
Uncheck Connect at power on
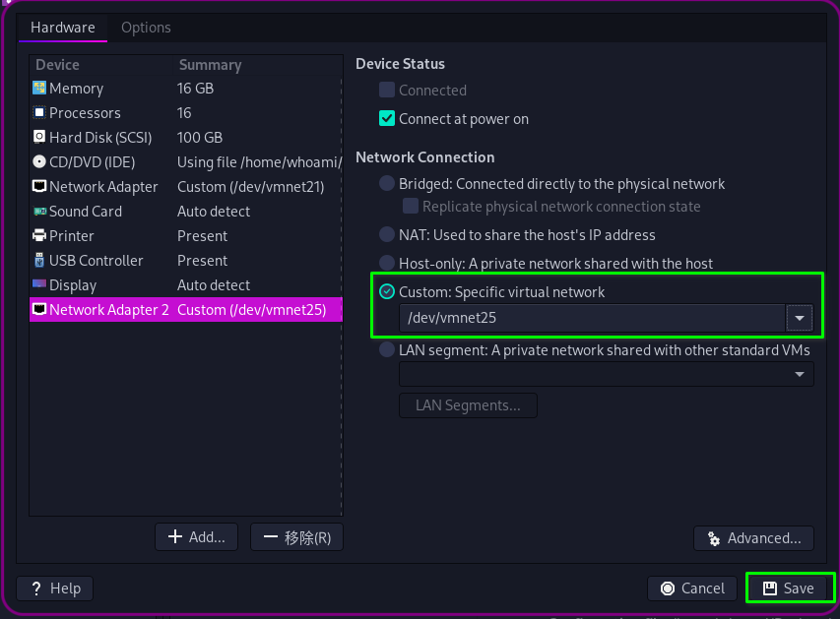coord(387,119)
